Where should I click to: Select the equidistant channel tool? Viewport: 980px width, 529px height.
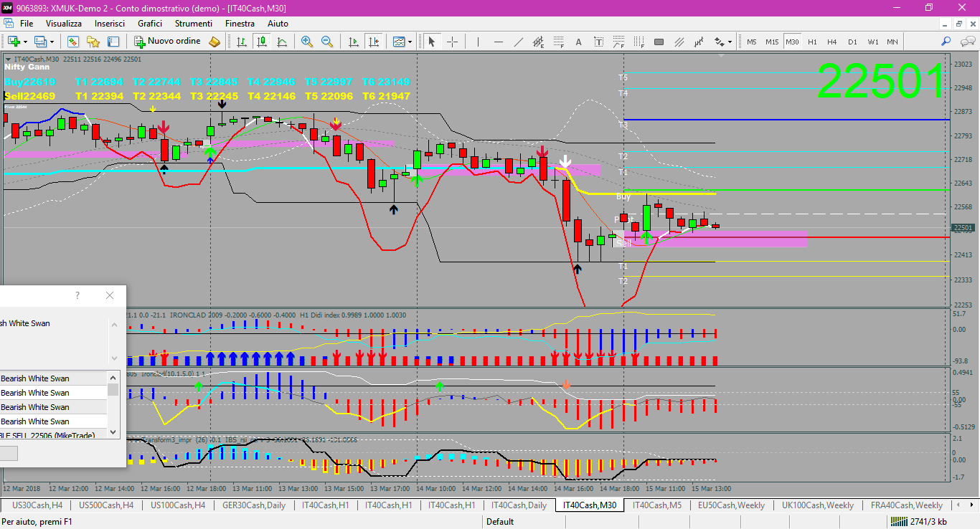[539, 42]
